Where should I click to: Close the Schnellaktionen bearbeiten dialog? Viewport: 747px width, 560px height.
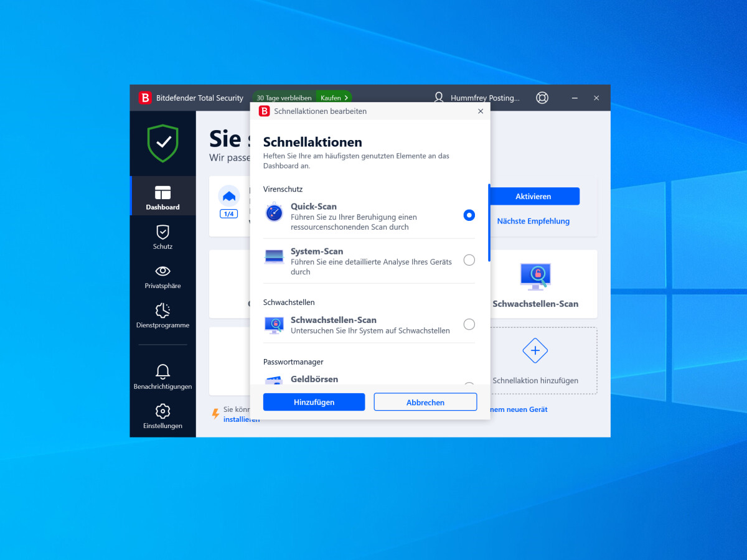tap(481, 111)
